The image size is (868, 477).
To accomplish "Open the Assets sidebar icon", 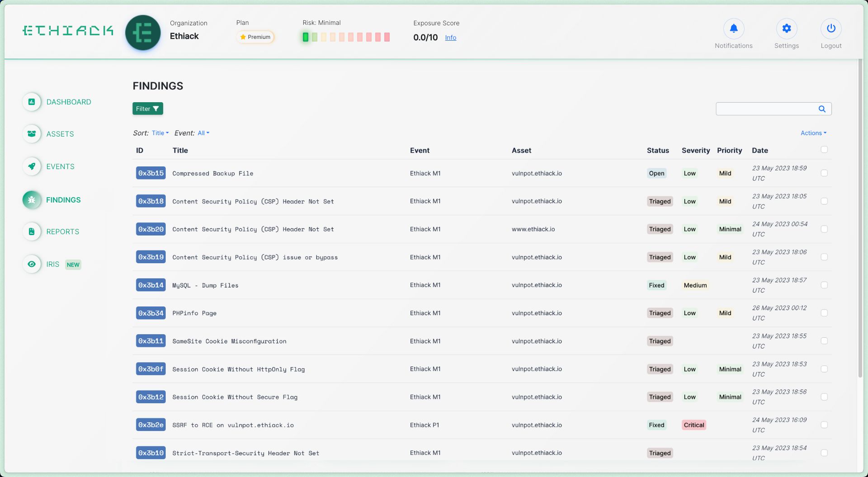I will pyautogui.click(x=32, y=134).
